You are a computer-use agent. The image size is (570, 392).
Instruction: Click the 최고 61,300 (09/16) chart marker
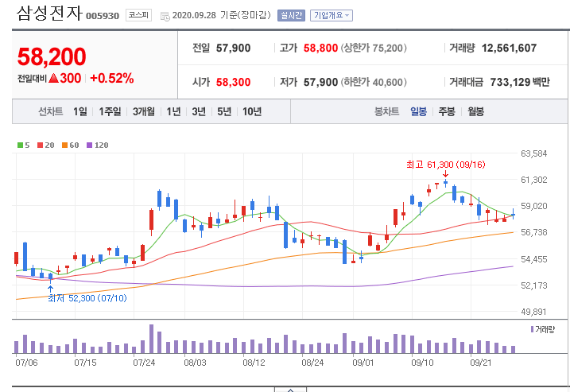click(x=446, y=165)
